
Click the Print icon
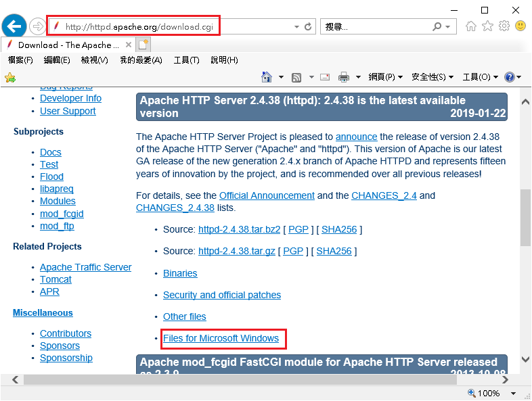(344, 77)
